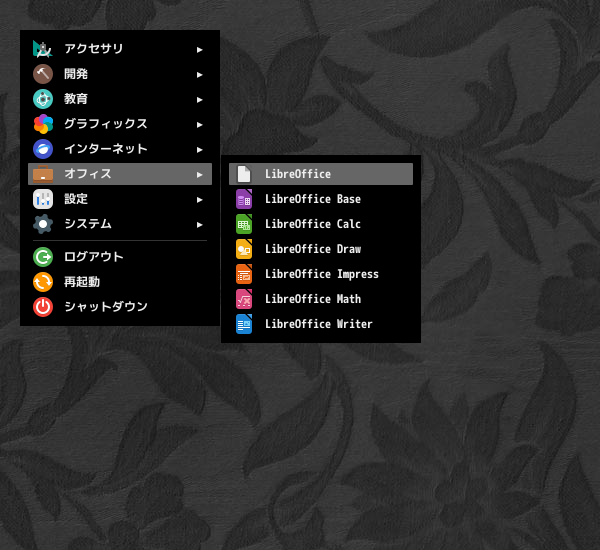The height and width of the screenshot is (550, 600).
Task: Click the green ログアウト icon
Action: (x=43, y=257)
